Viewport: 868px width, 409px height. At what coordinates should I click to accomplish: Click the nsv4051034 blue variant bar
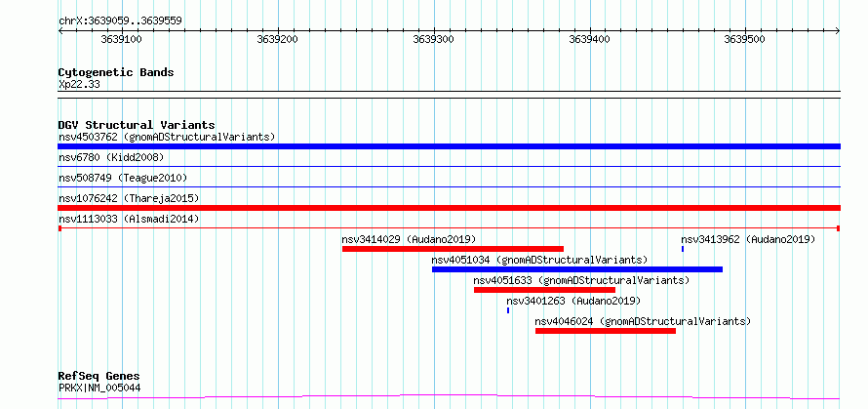[577, 269]
